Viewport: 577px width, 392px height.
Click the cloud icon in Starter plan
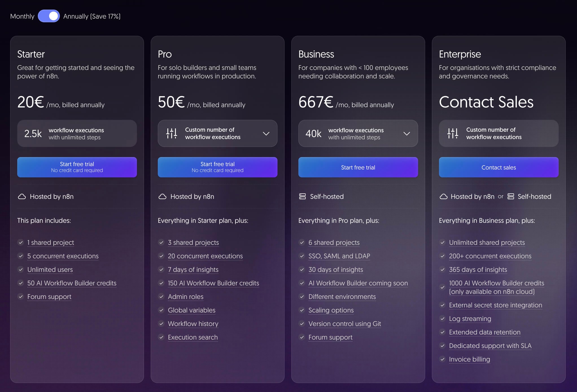point(22,197)
